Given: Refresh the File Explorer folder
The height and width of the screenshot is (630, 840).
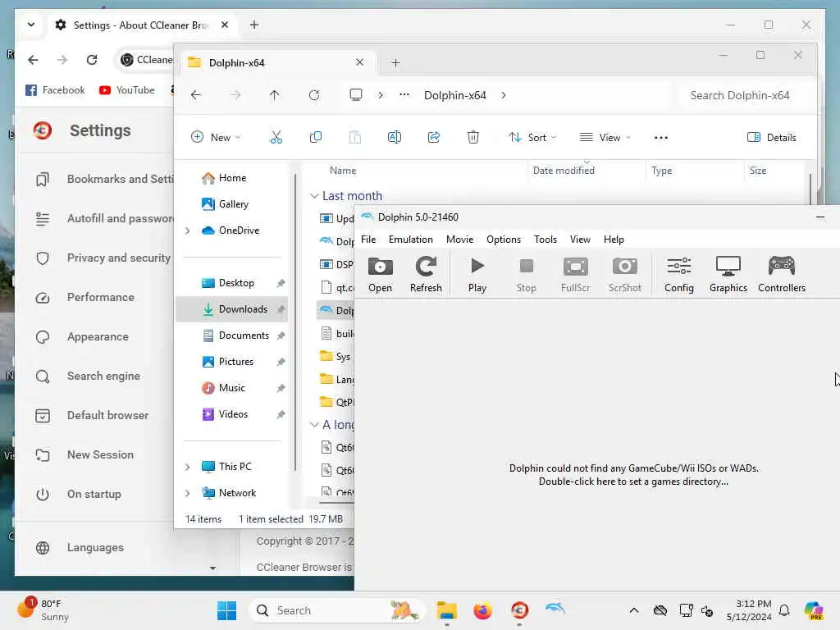Looking at the screenshot, I should 314,95.
